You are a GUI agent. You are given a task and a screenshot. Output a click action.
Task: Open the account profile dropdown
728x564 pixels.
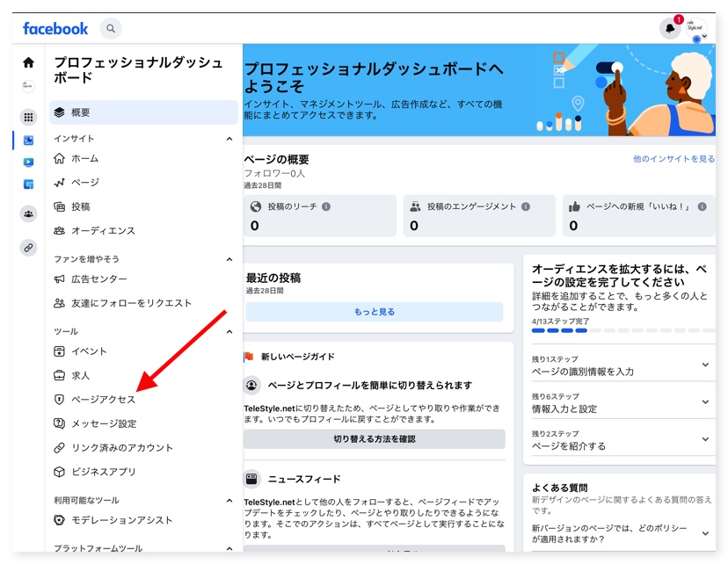[x=696, y=29]
